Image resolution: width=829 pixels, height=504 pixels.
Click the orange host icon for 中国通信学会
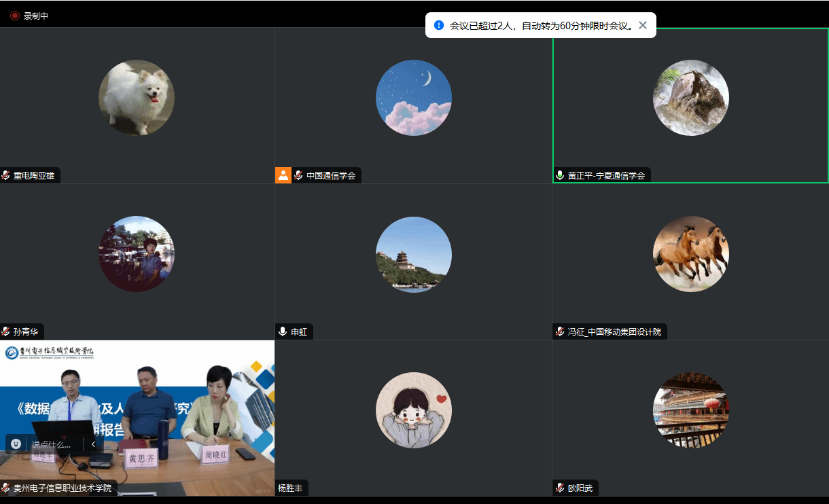click(283, 175)
